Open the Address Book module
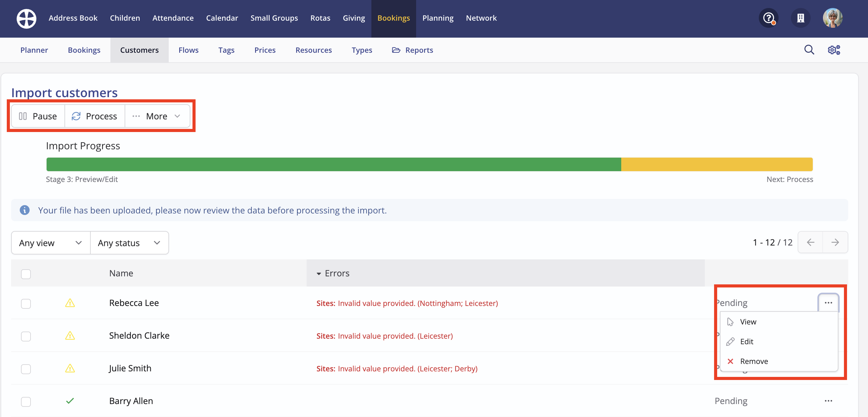Viewport: 868px width, 417px height. pos(73,18)
